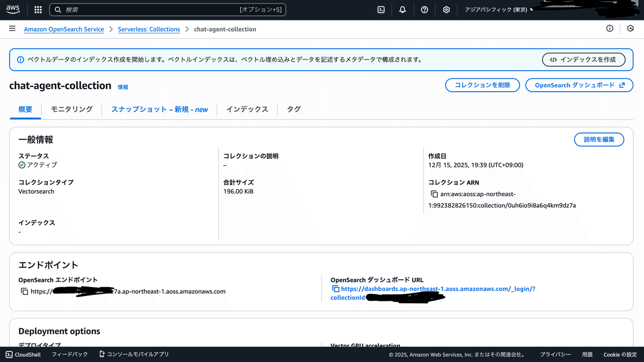This screenshot has height=362, width=644.
Task: Open the info panel icon near top right
Action: [610, 28]
